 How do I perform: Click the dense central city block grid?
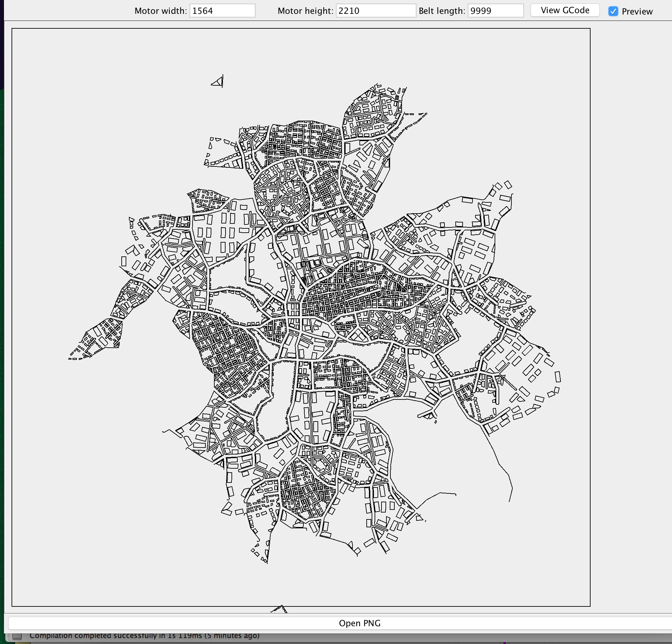(x=356, y=295)
